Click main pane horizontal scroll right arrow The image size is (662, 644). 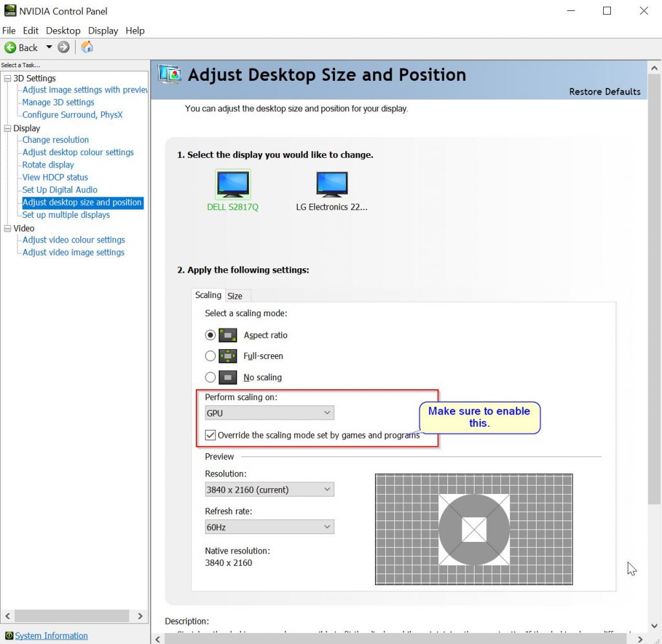coord(640,639)
